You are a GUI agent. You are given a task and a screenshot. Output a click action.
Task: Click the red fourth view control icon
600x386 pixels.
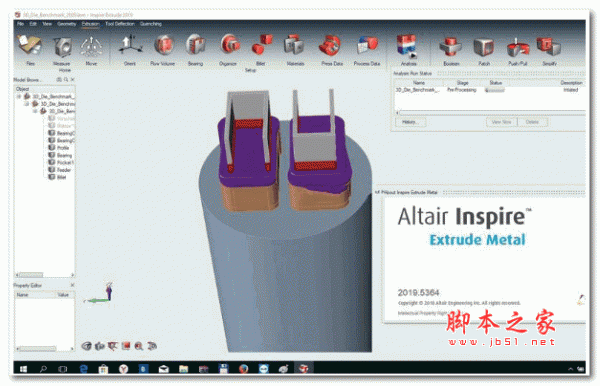(126, 346)
